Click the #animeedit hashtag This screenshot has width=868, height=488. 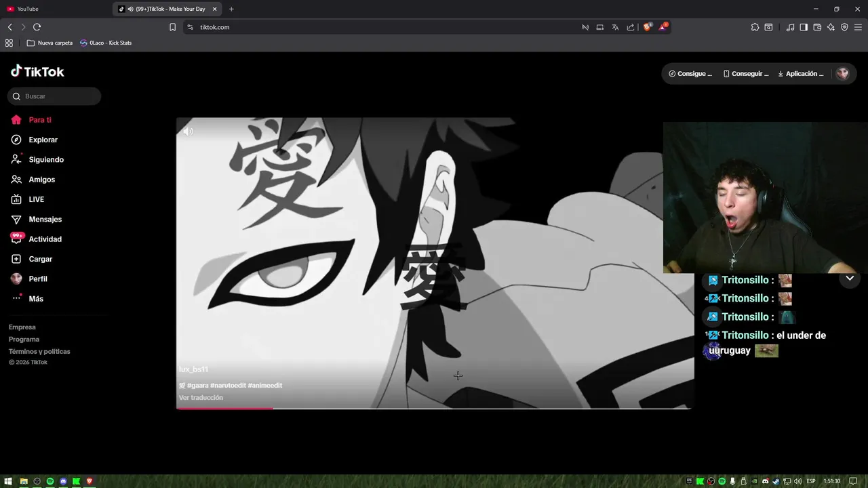pos(265,386)
